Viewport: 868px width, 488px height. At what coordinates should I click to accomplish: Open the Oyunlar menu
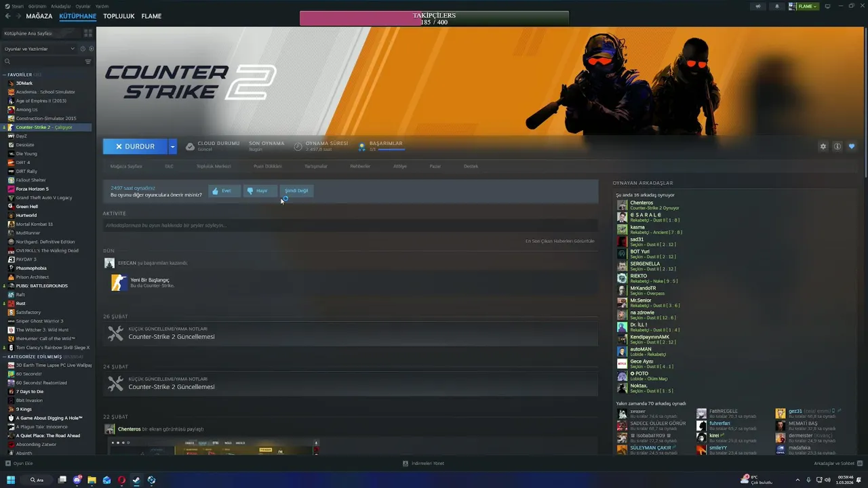(83, 6)
